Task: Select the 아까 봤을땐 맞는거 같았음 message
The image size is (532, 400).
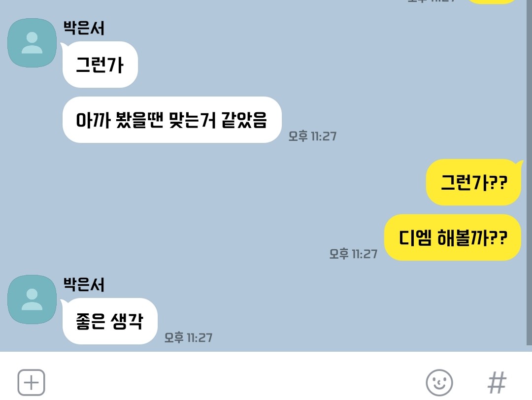Action: (x=172, y=120)
